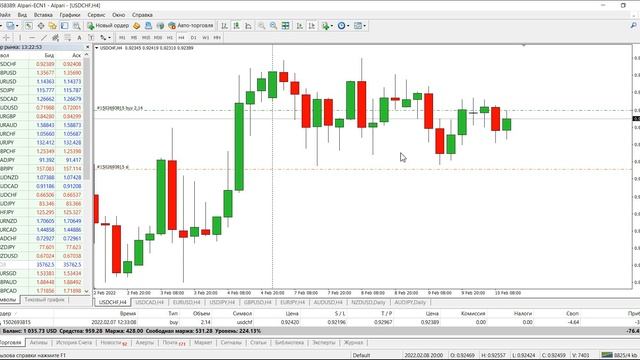Select the Fibonacci retracement tool
640x360 pixels.
click(x=67, y=38)
